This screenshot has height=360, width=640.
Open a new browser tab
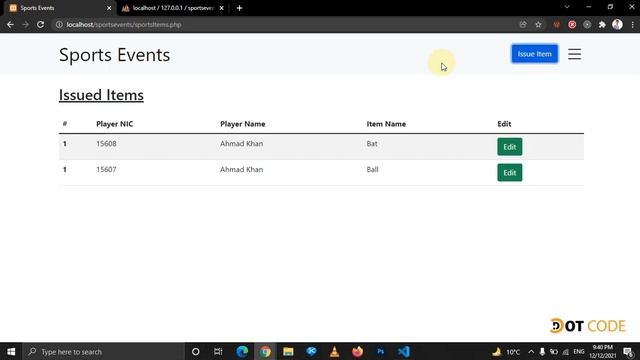240,8
